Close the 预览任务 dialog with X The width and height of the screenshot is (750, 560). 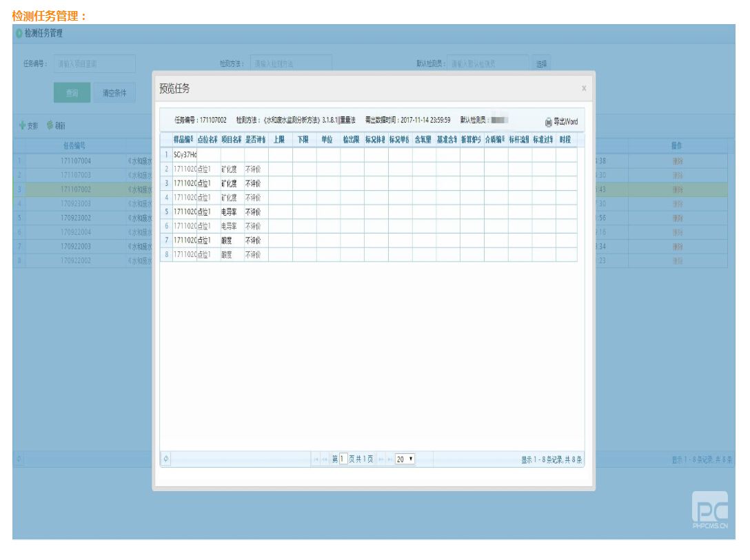point(584,88)
